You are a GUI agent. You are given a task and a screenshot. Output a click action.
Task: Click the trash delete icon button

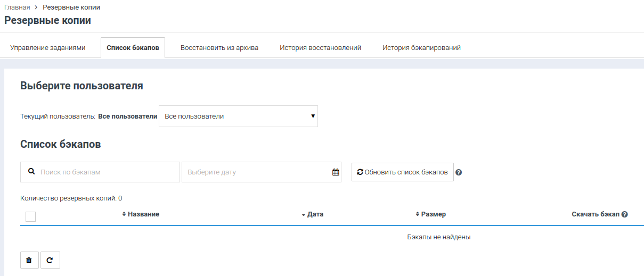click(29, 260)
